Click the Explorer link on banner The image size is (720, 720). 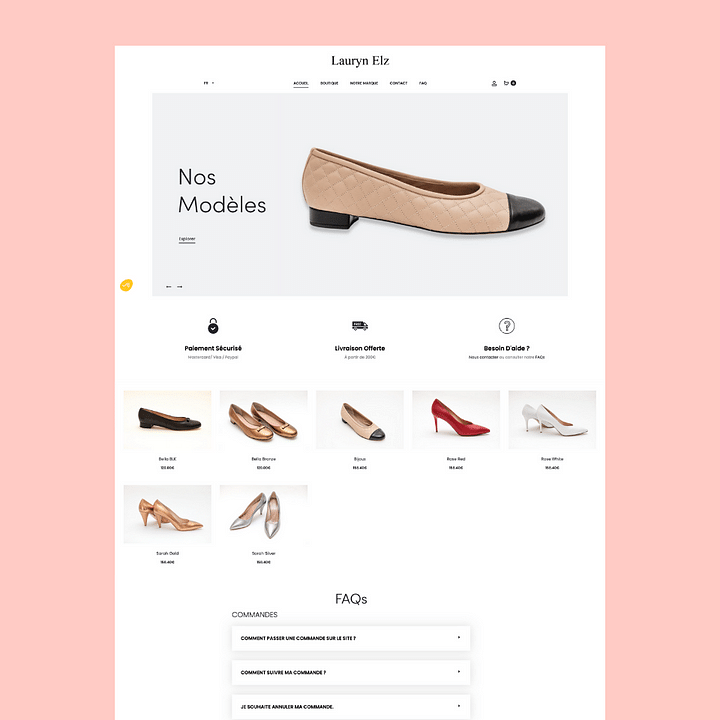coord(187,239)
